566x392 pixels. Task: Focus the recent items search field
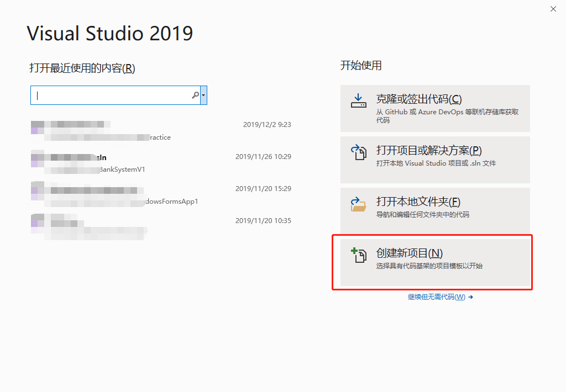click(x=115, y=95)
